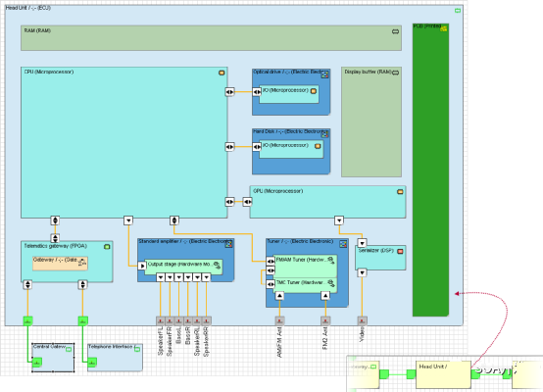Click the Standard amplifier diagram icon
The image size is (543, 392).
tap(228, 244)
